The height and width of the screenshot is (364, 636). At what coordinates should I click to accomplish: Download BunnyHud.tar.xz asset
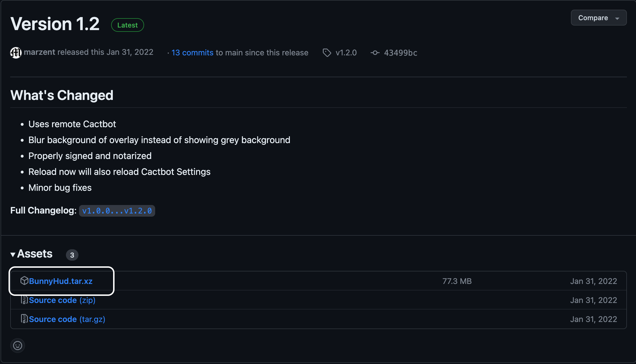click(x=61, y=281)
